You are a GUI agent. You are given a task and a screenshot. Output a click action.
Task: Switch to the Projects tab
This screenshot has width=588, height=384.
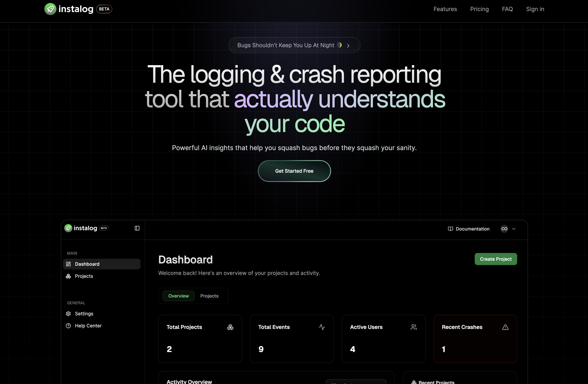(x=209, y=296)
